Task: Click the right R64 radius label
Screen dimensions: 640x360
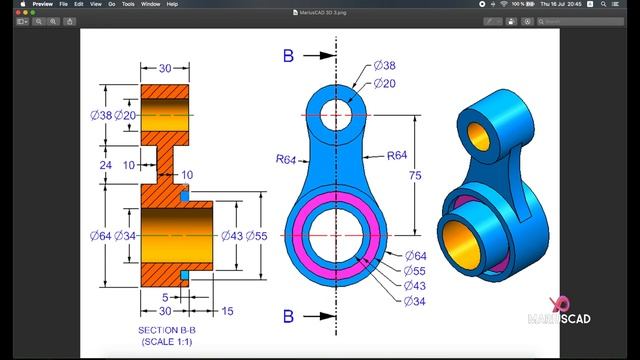Action: (x=397, y=156)
